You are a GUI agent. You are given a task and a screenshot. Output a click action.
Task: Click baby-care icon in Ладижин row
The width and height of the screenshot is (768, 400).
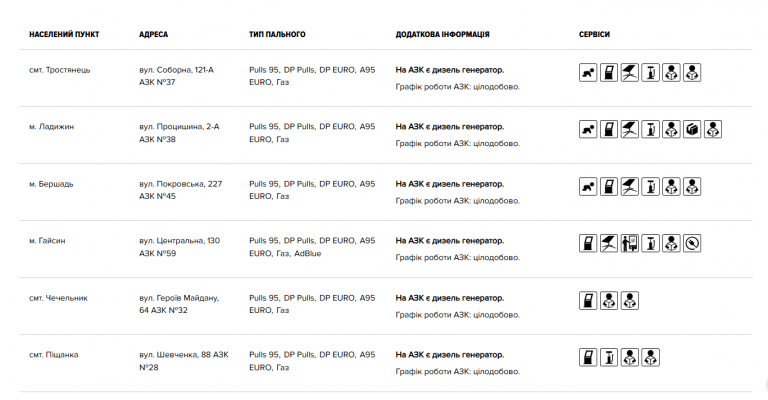point(588,129)
